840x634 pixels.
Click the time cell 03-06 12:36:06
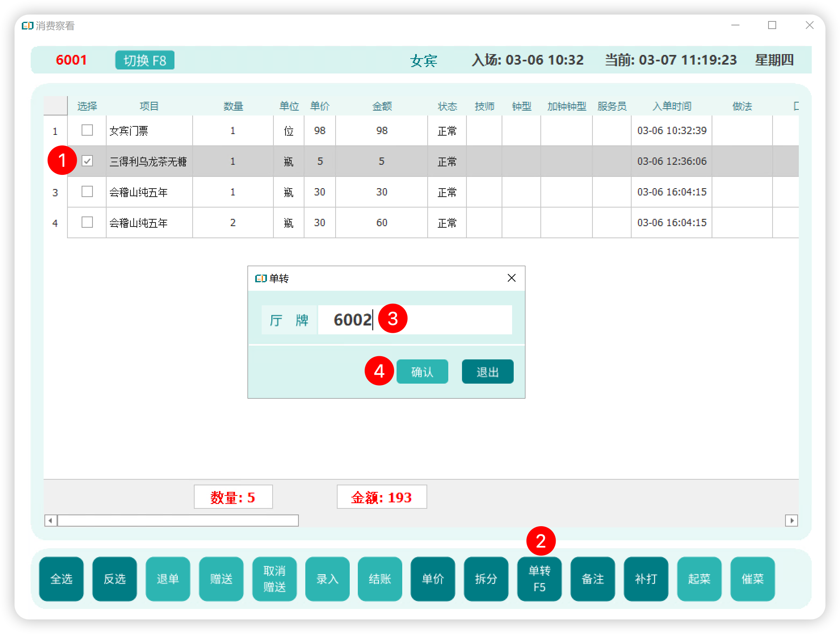click(672, 161)
